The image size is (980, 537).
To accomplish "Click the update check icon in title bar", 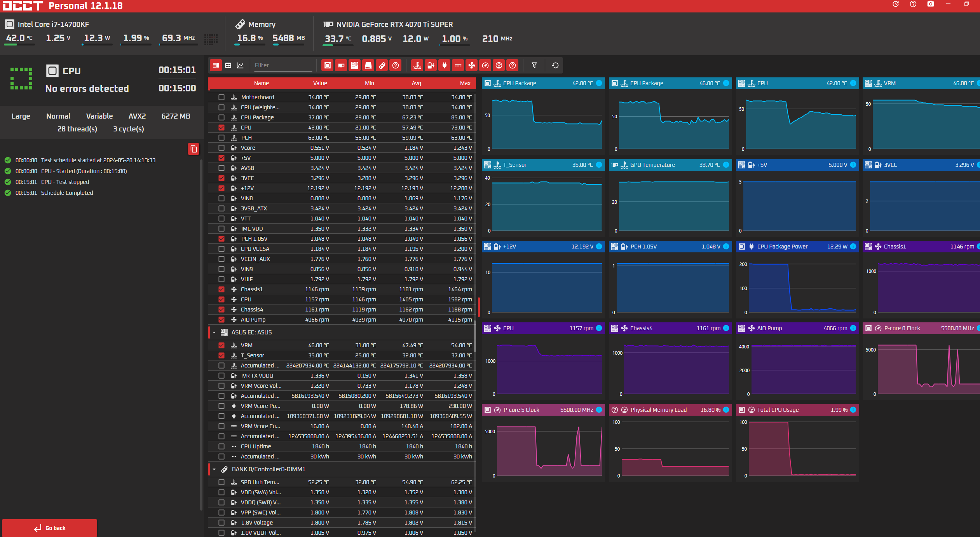I will click(x=896, y=4).
